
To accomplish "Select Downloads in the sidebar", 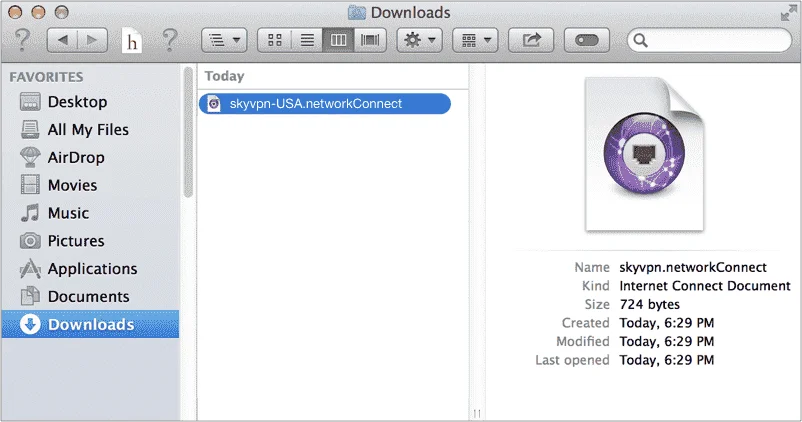I will [x=90, y=324].
